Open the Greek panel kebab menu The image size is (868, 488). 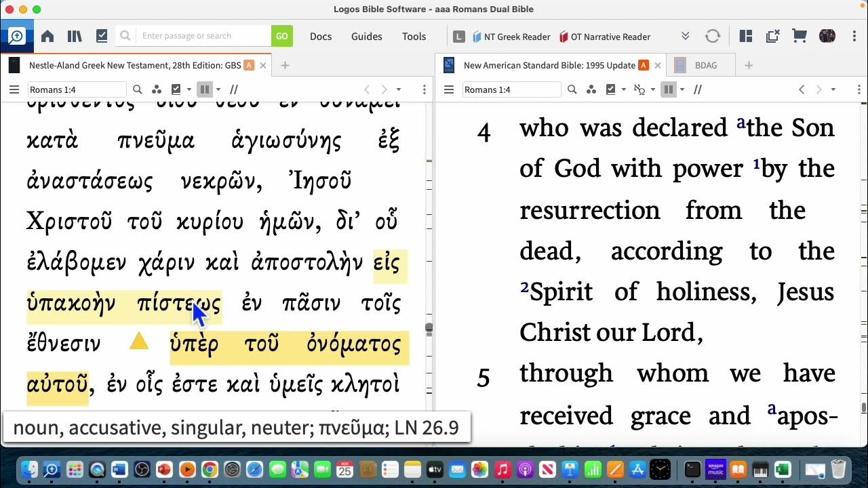coord(424,89)
